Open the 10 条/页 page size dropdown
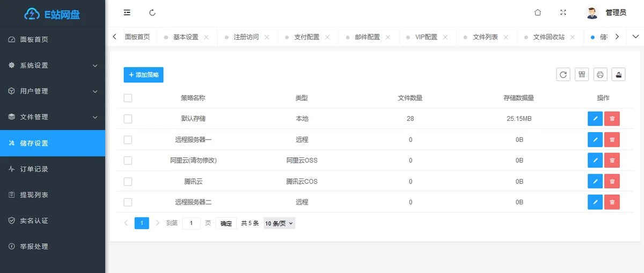The height and width of the screenshot is (273, 644). pos(279,223)
